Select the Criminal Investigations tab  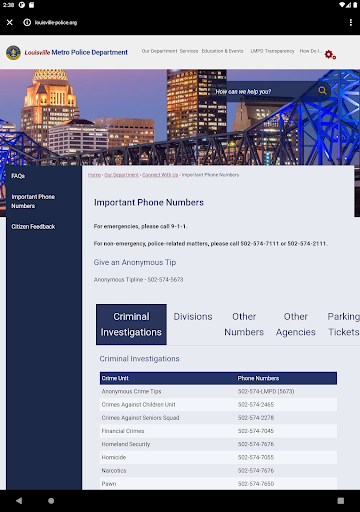[131, 324]
